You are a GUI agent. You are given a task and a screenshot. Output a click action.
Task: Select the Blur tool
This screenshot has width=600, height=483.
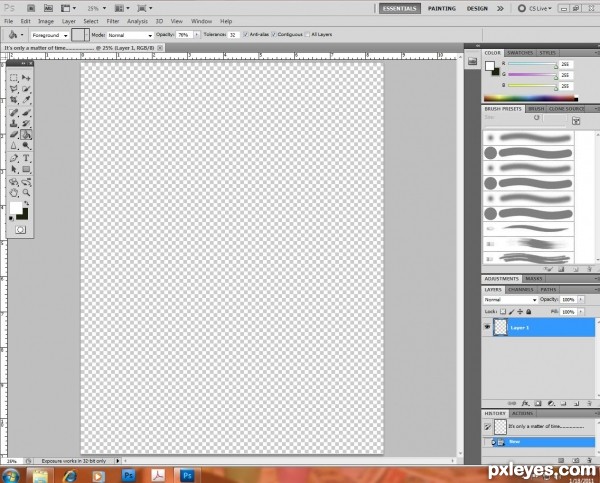click(x=14, y=145)
